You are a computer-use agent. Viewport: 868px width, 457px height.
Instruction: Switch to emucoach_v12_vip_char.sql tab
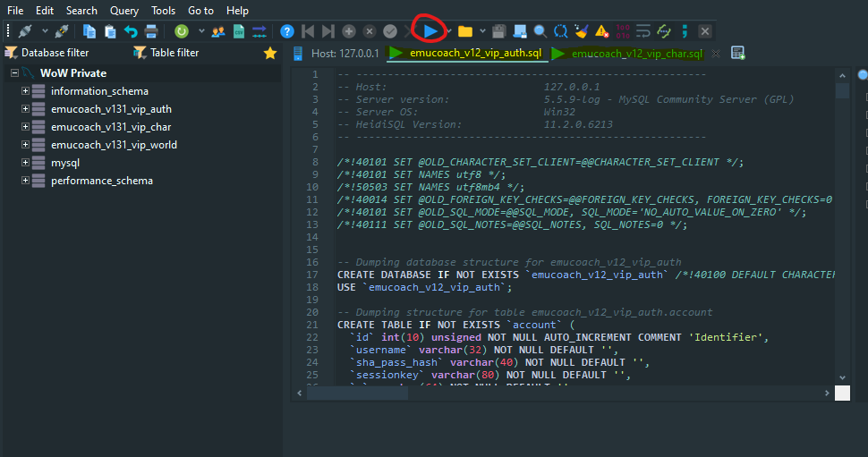636,53
